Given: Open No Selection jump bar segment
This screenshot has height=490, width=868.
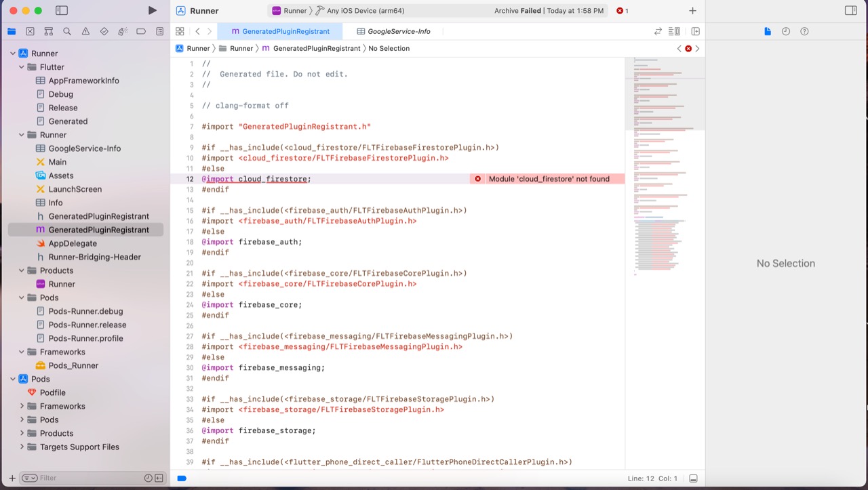Looking at the screenshot, I should click(x=389, y=49).
